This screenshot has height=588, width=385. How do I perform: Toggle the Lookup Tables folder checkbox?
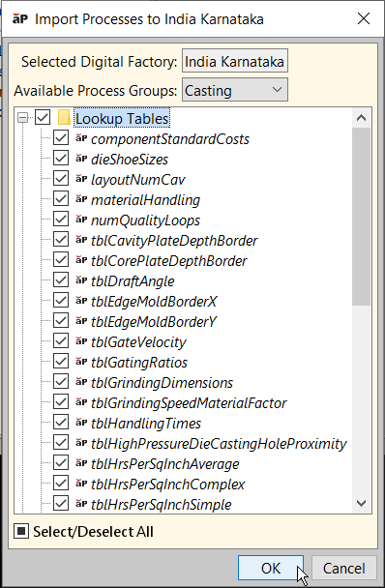43,118
